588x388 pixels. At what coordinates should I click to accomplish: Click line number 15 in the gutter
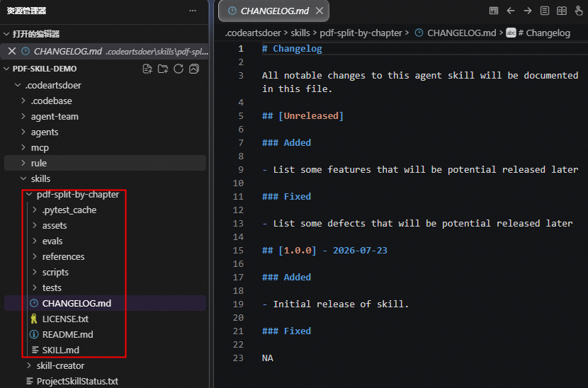[238, 251]
